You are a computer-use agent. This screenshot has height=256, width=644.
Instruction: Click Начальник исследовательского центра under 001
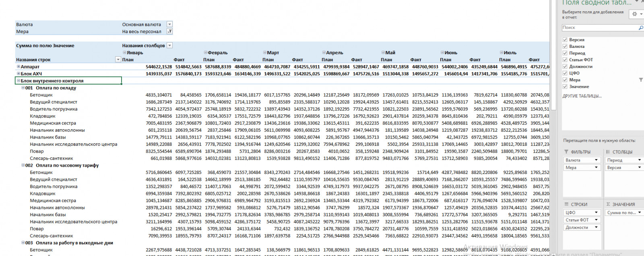74,144
